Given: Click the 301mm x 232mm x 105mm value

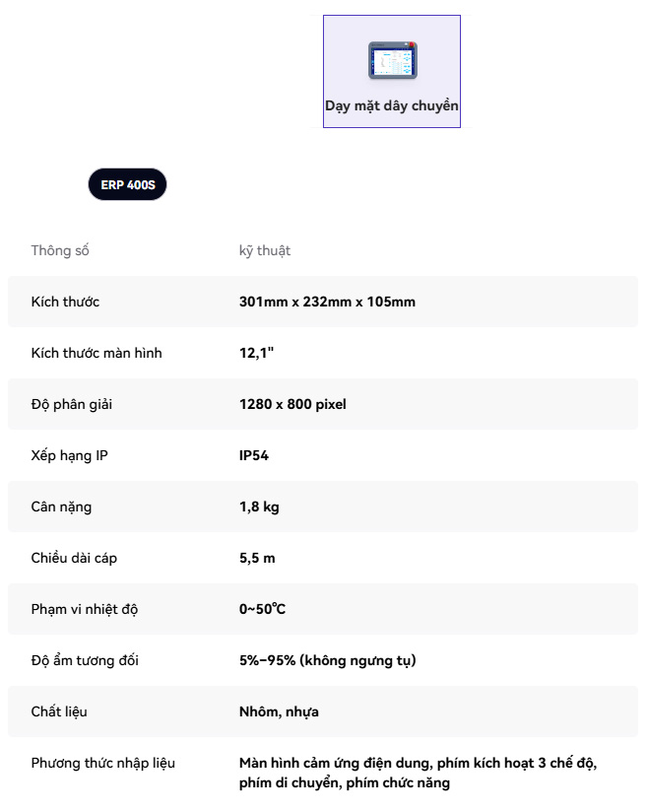Looking at the screenshot, I should click(327, 302).
